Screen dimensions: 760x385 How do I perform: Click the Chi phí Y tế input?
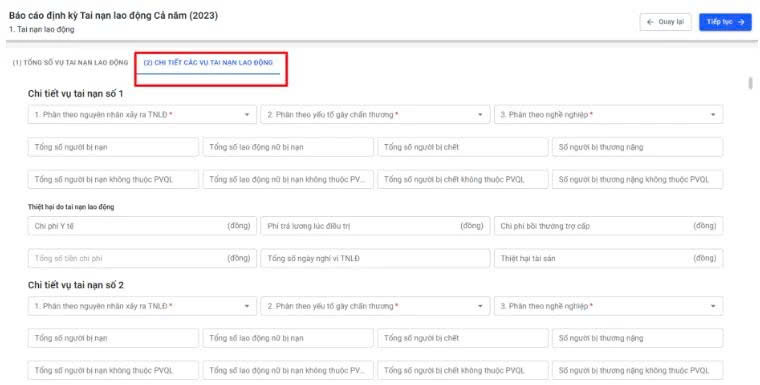(x=142, y=226)
